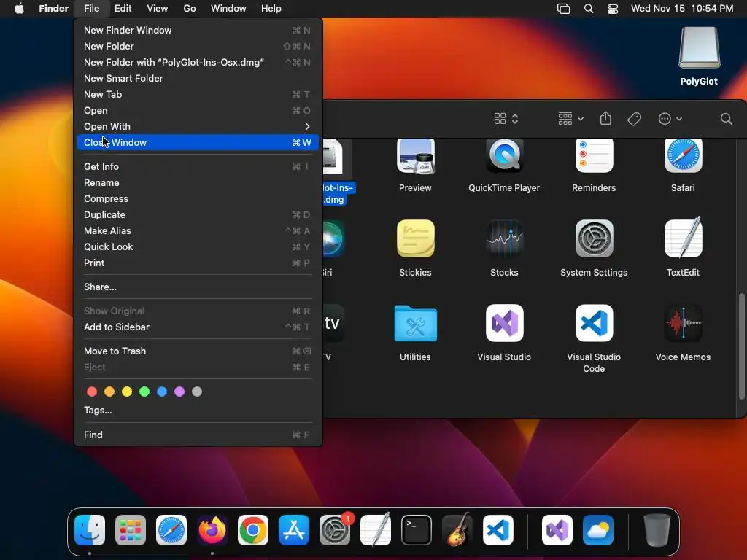Image resolution: width=747 pixels, height=560 pixels.
Task: Open the Utilities folder icon
Action: (415, 323)
